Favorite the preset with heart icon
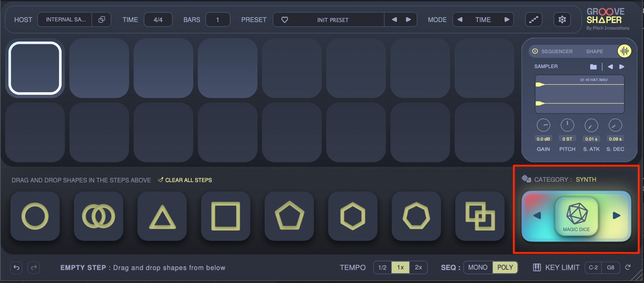644x283 pixels. point(285,20)
